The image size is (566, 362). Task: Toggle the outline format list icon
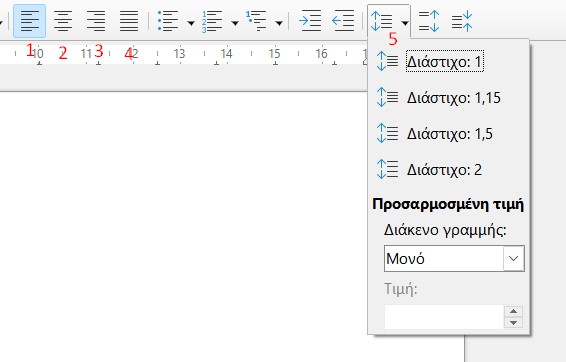pos(256,21)
